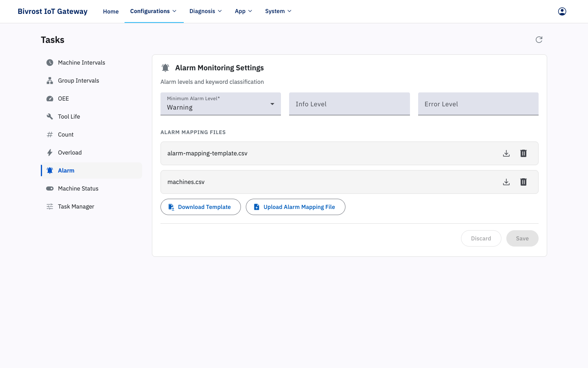Focus the Info Level input field
588x368 pixels.
350,104
